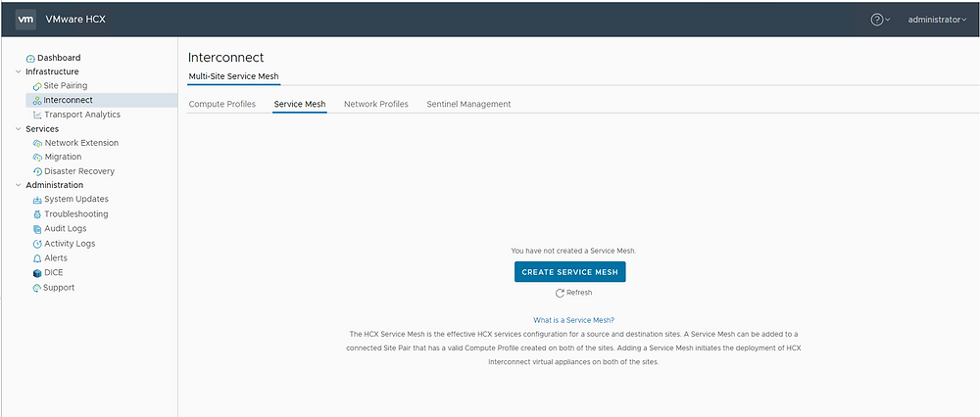View Audit Logs

(x=66, y=228)
